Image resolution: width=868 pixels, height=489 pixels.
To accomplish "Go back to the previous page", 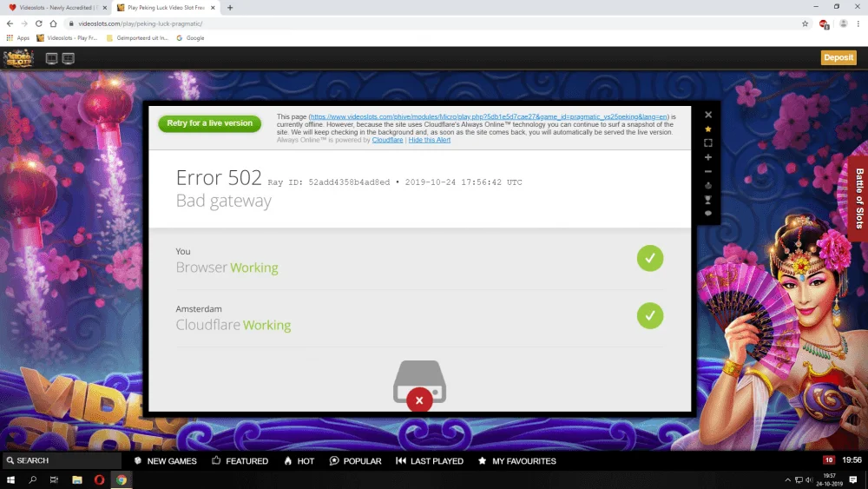I will [10, 23].
